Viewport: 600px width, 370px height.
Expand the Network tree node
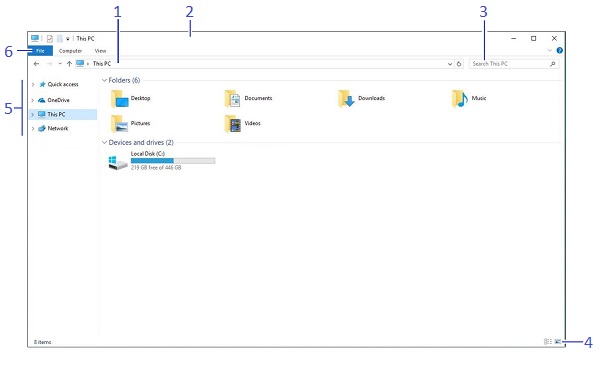pyautogui.click(x=33, y=129)
